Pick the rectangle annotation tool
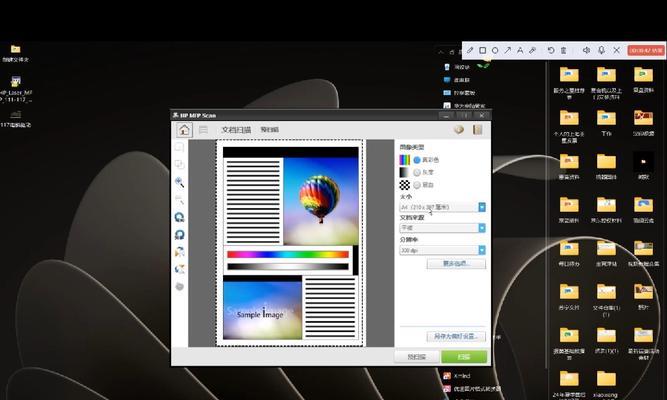The height and width of the screenshot is (400, 667). pos(483,50)
